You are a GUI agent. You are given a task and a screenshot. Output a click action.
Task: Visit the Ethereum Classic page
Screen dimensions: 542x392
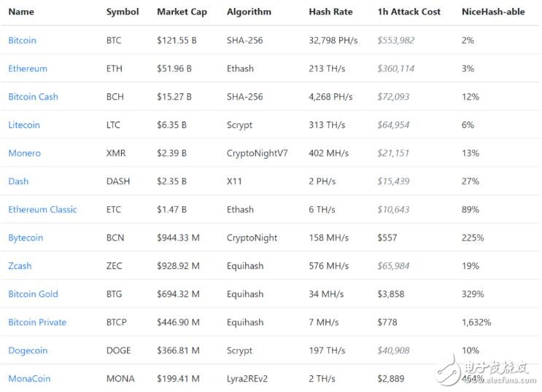pos(42,210)
